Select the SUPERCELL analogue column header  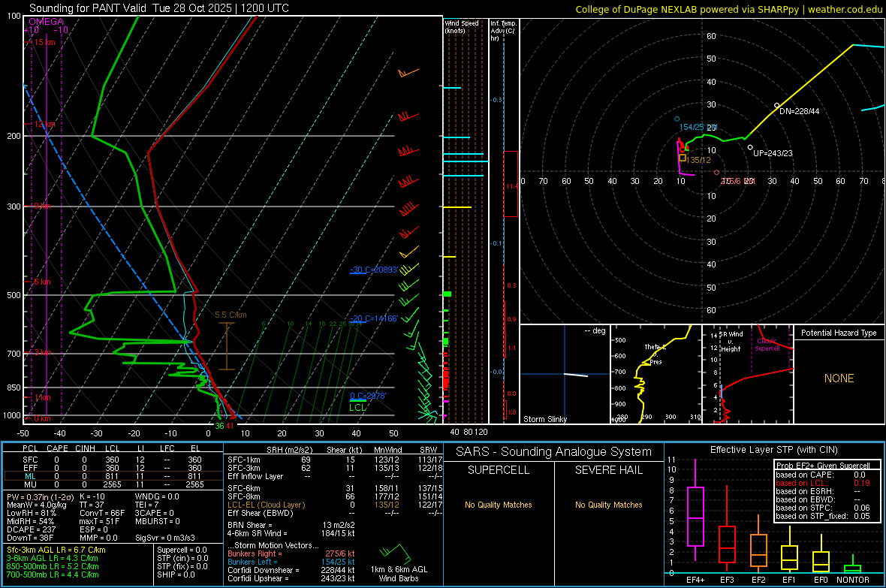tap(499, 470)
